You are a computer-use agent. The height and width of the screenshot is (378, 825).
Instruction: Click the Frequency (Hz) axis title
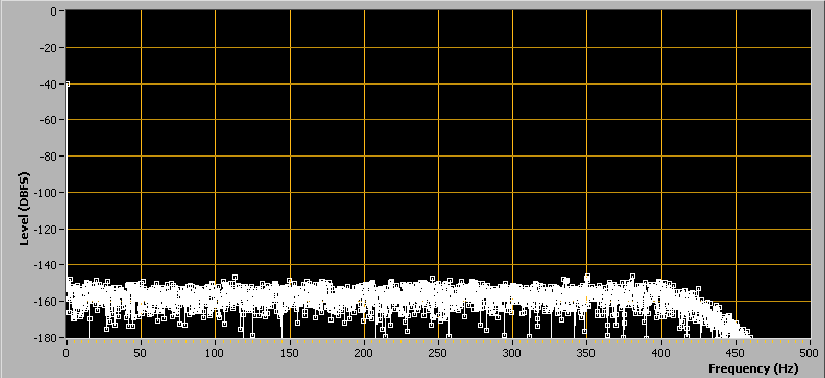753,368
